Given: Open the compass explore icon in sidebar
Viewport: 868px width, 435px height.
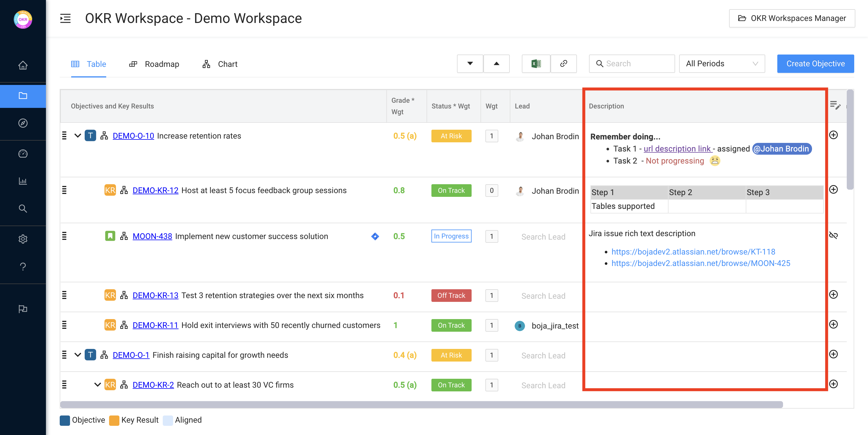Looking at the screenshot, I should 23,123.
